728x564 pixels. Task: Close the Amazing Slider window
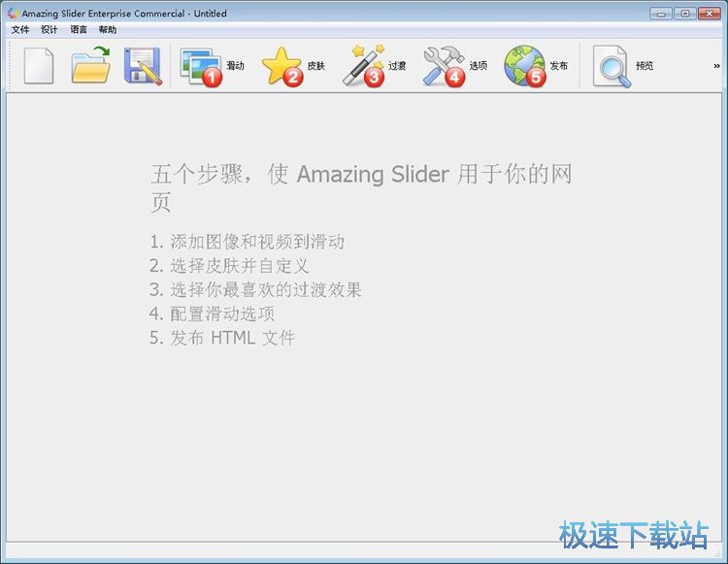coord(710,14)
